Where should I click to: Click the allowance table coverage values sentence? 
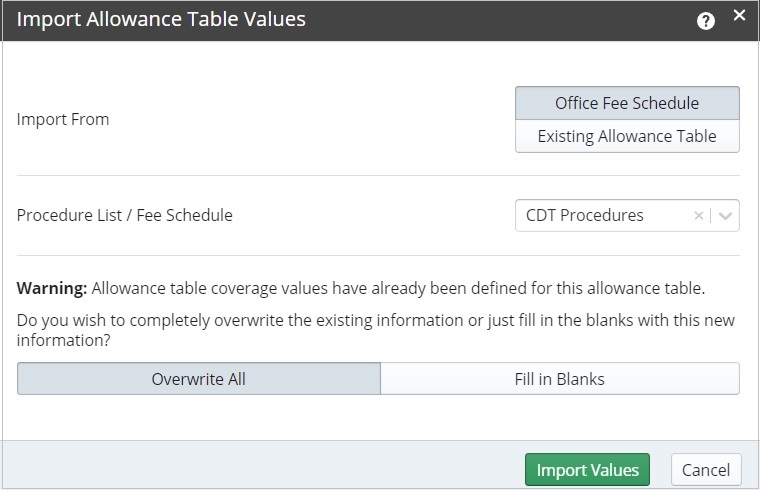(x=398, y=289)
